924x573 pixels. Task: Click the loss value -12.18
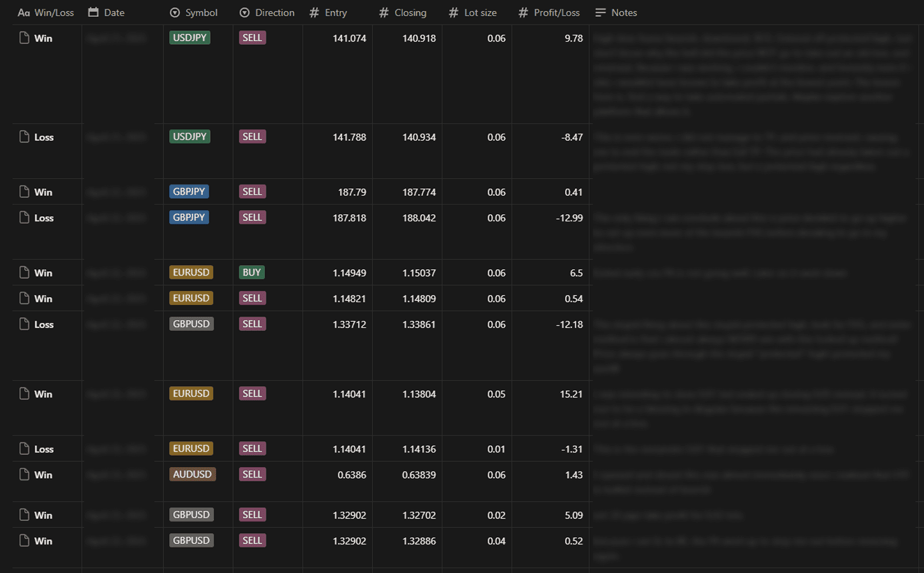click(x=569, y=325)
